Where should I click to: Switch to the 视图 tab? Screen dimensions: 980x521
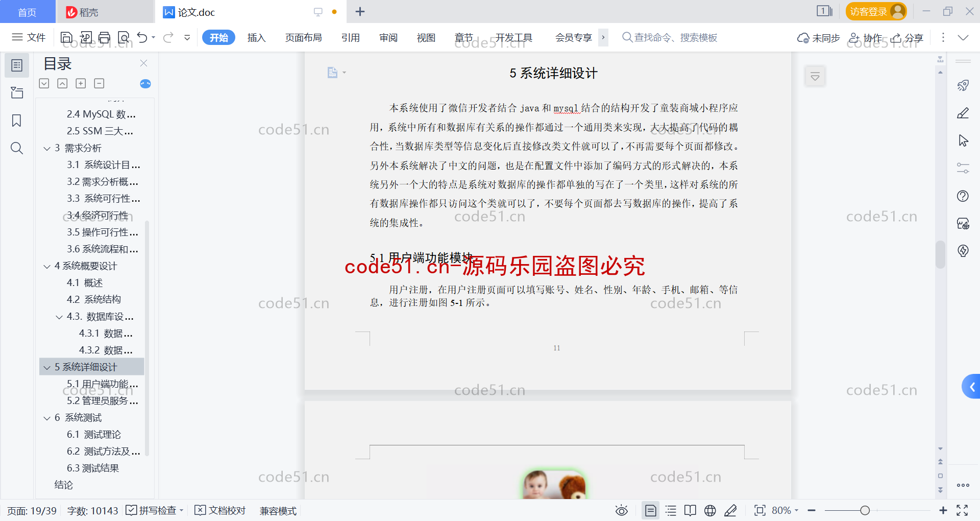coord(426,37)
